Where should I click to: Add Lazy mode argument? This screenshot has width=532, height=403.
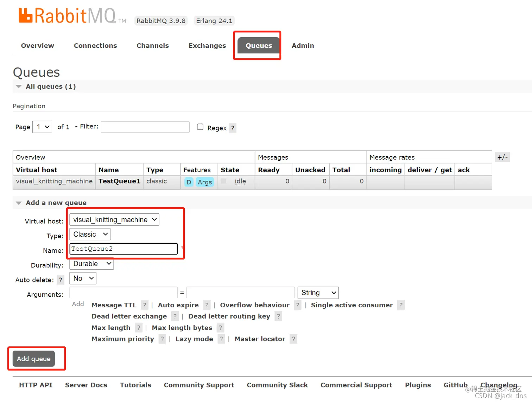click(194, 339)
